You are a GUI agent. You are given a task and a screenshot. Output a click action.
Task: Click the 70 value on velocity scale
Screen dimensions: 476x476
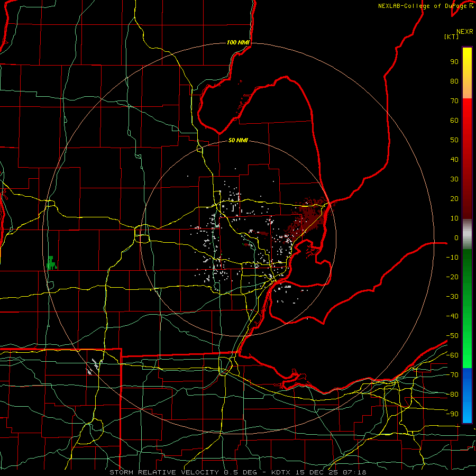tap(454, 101)
